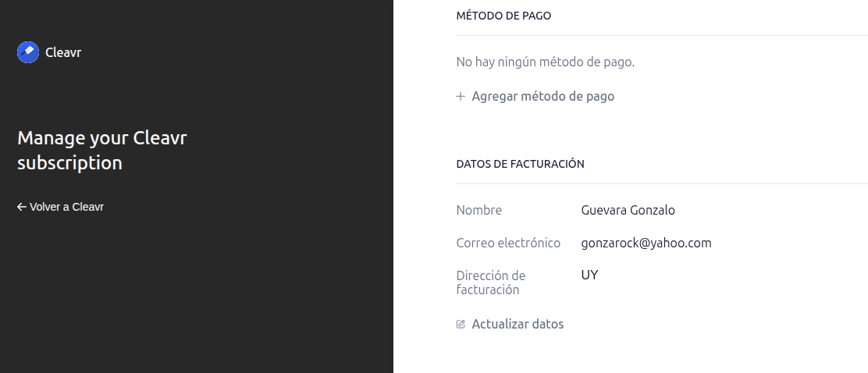This screenshot has height=373, width=868.
Task: Open Agregar método de pago
Action: pos(535,96)
